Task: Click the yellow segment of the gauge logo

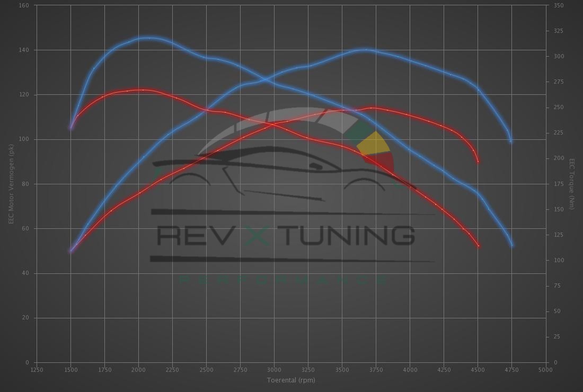Action: 374,144
